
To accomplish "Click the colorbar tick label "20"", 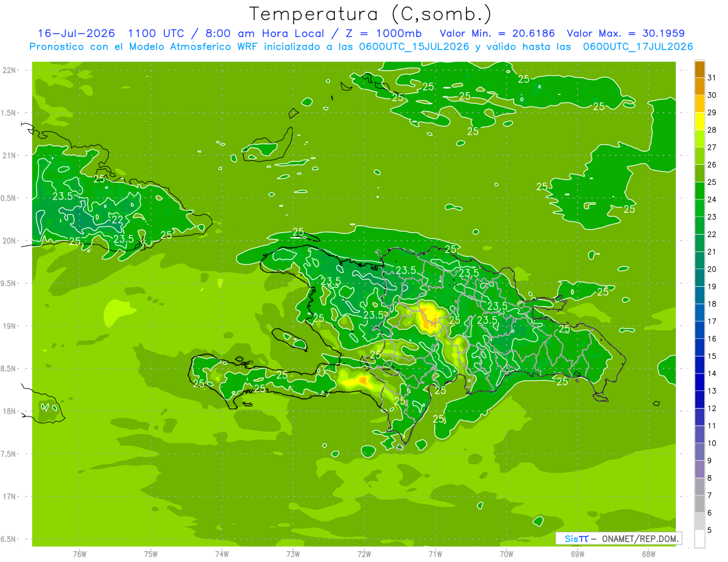I will 712,269.
